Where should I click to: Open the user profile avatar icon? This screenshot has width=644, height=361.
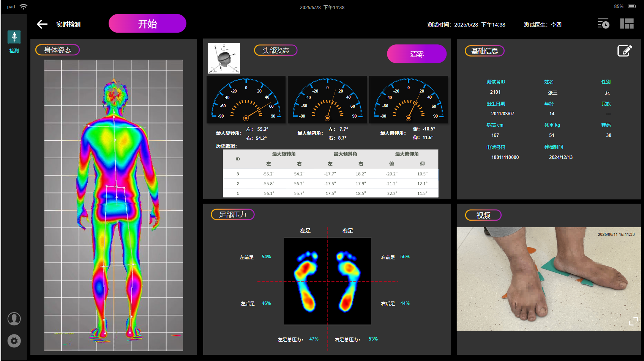pyautogui.click(x=14, y=319)
